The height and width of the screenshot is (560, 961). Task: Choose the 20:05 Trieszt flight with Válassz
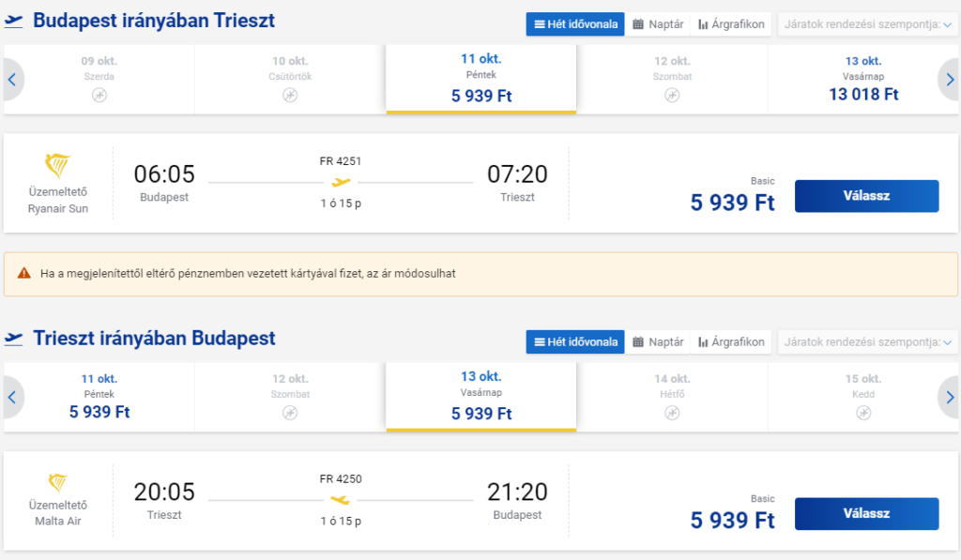click(x=866, y=513)
